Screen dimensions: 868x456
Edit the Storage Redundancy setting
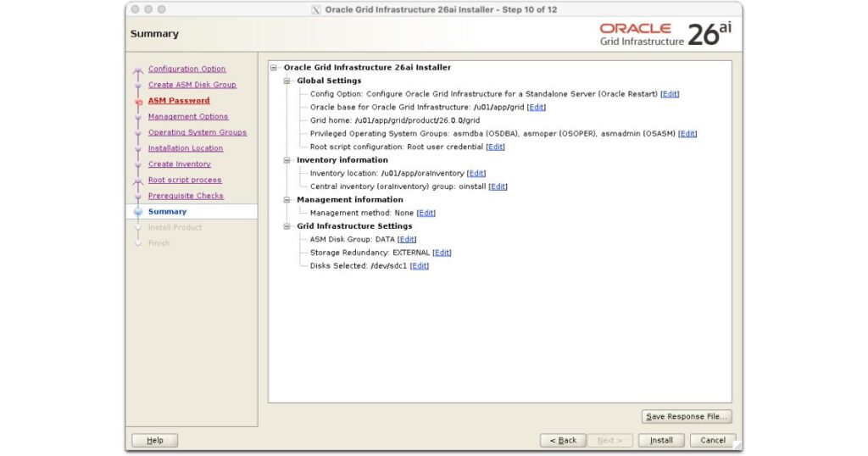[442, 253]
